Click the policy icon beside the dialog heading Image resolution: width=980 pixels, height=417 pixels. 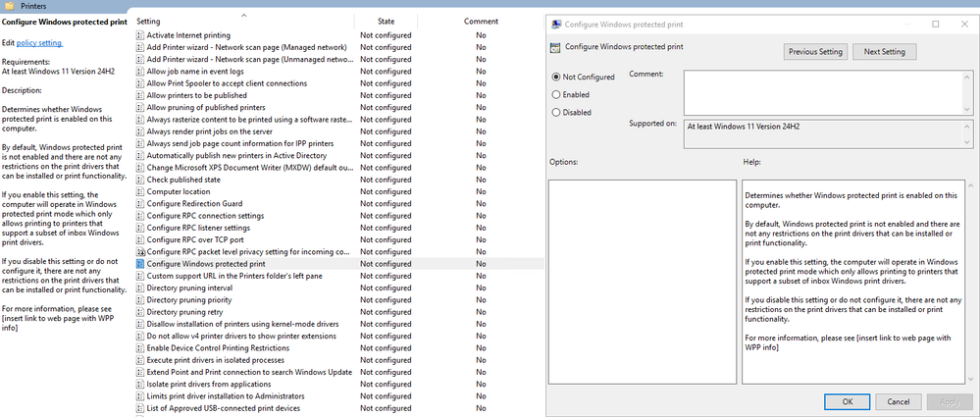click(554, 47)
